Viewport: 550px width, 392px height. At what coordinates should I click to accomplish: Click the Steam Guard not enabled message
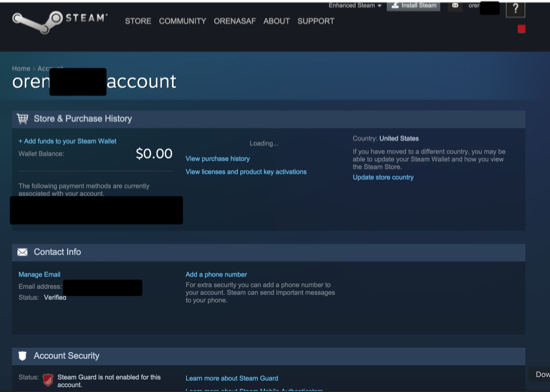109,381
